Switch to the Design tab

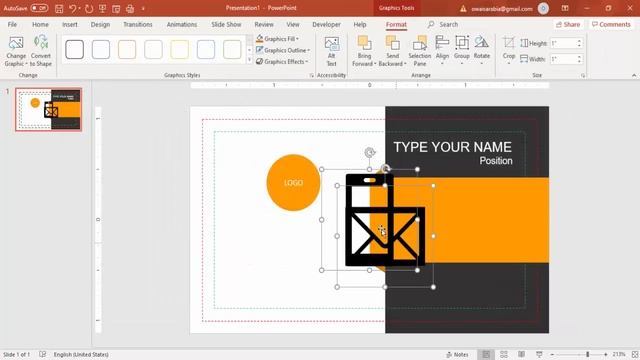pos(100,24)
